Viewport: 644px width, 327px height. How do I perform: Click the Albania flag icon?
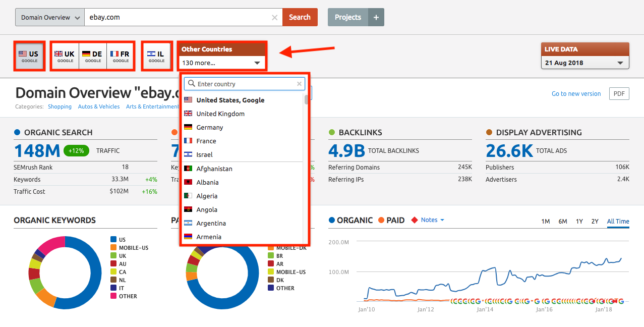click(x=188, y=182)
